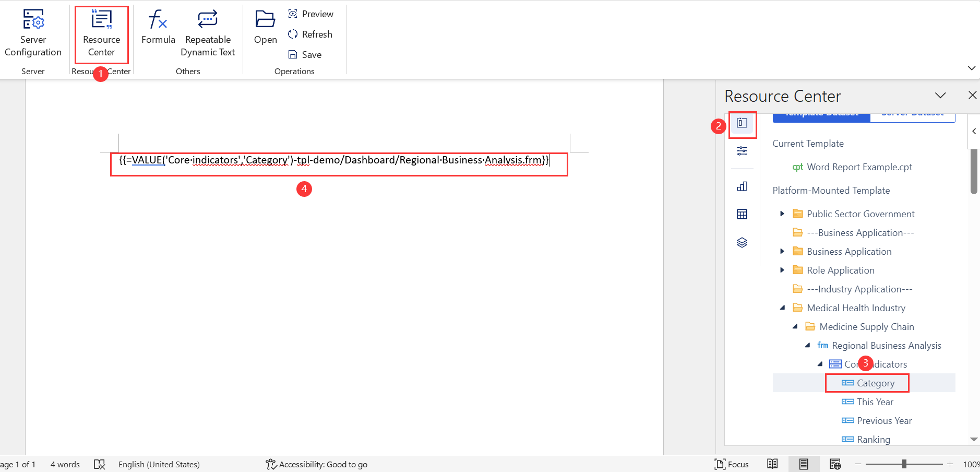Switch to the Server Dataset tab
980x472 pixels.
[x=913, y=117]
